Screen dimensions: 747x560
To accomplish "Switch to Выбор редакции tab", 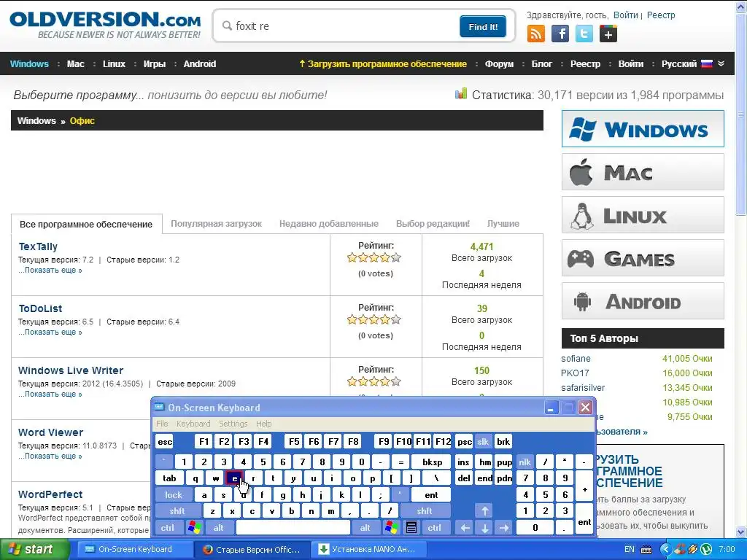I will pos(433,224).
